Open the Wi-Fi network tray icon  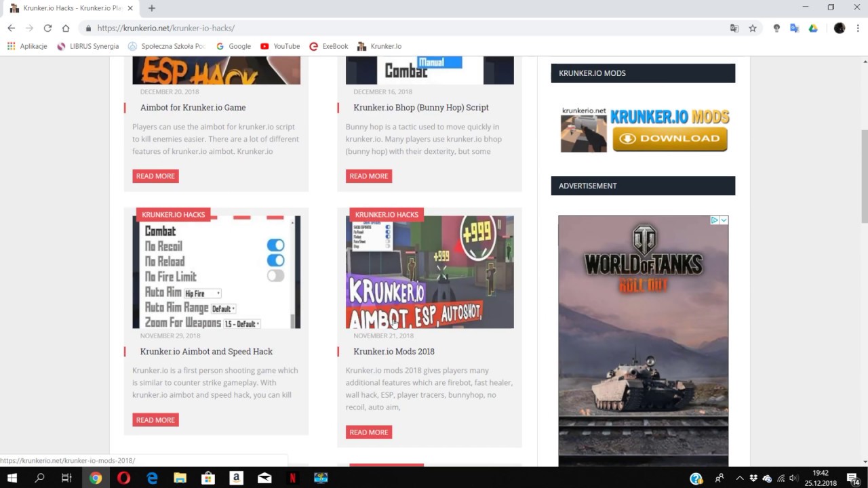coord(781,478)
